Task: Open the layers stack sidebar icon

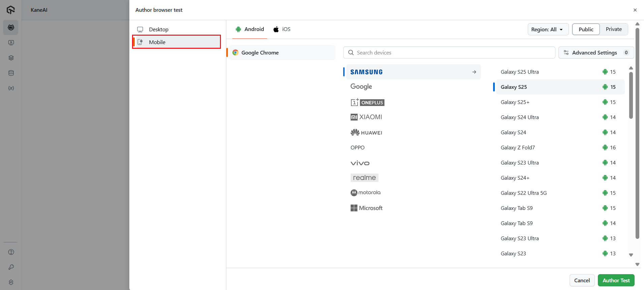Action: click(x=11, y=58)
